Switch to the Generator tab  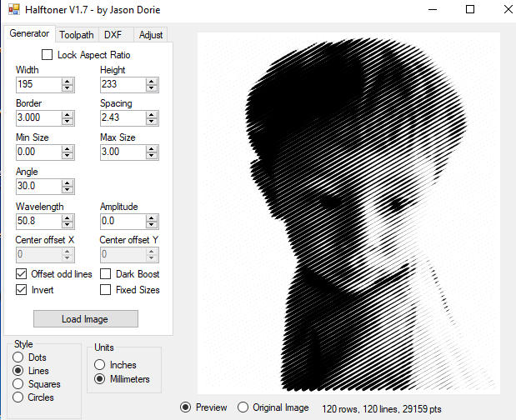29,33
